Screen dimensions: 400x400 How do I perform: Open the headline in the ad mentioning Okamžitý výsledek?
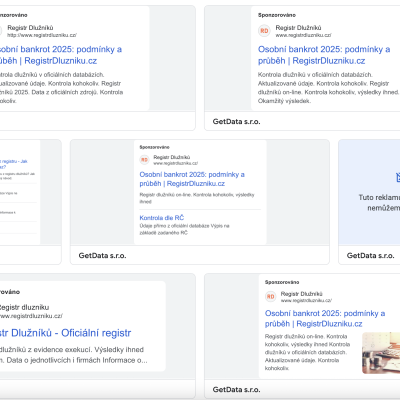(324, 55)
